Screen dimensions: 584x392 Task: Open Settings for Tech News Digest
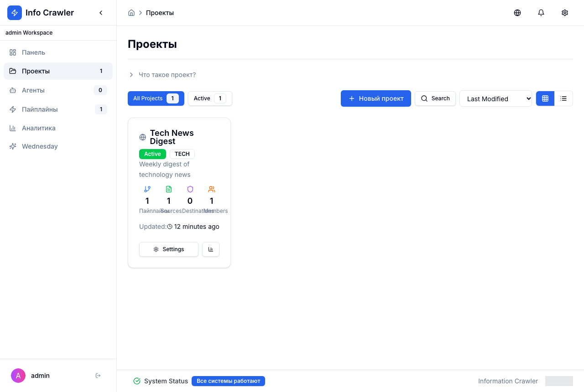coord(169,249)
